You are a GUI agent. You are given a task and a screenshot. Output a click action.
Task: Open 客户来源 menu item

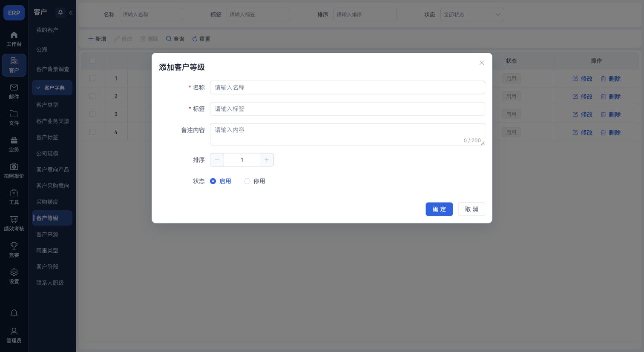(47, 235)
